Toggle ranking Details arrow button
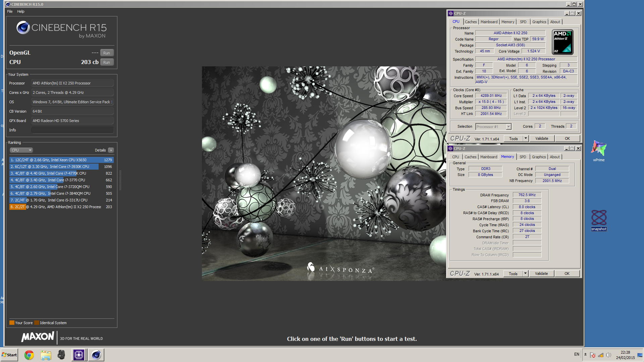644x362 pixels. point(111,150)
